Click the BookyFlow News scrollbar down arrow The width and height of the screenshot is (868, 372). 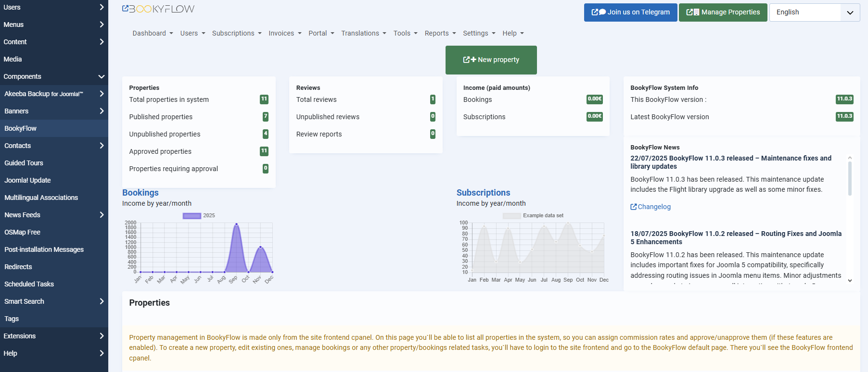(x=850, y=281)
